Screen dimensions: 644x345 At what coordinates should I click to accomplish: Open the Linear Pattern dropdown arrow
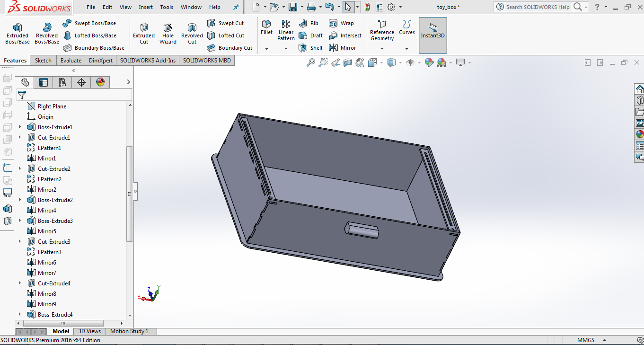(x=286, y=49)
